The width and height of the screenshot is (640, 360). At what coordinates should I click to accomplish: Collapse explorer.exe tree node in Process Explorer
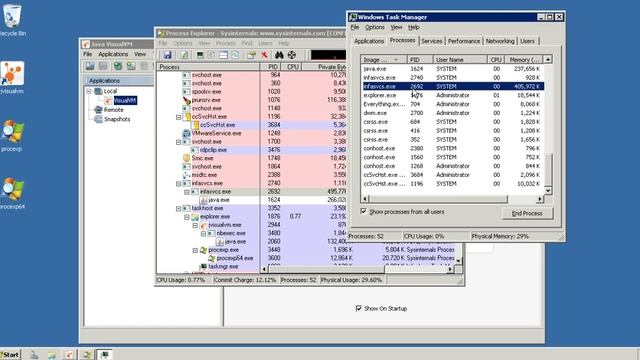187,216
